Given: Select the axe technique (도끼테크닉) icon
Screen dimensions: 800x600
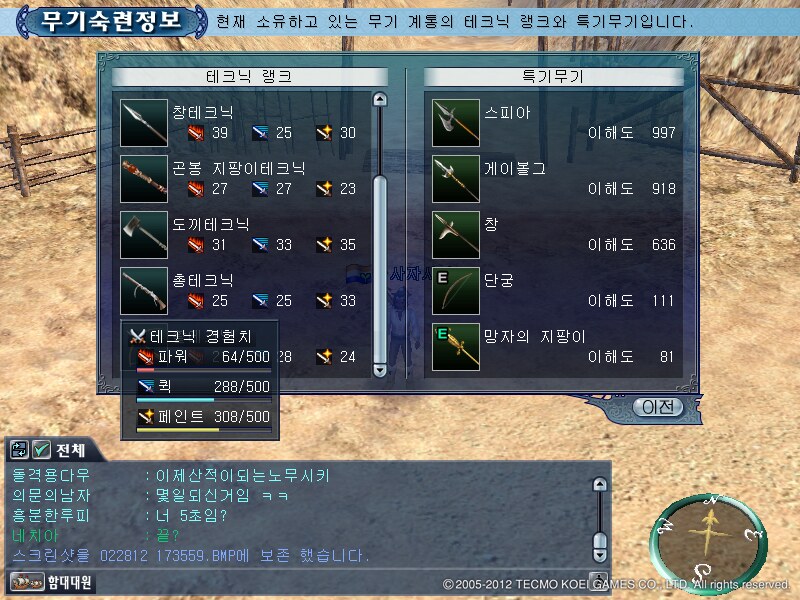Looking at the screenshot, I should pos(144,235).
